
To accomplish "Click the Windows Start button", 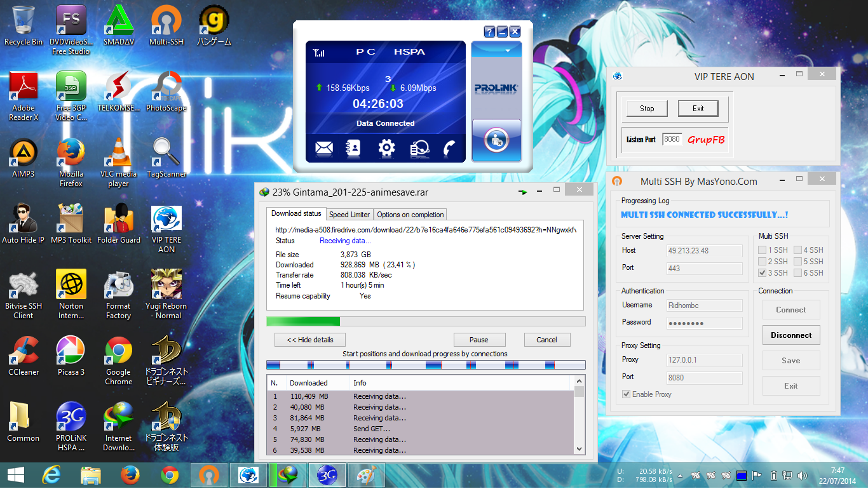I will (15, 474).
